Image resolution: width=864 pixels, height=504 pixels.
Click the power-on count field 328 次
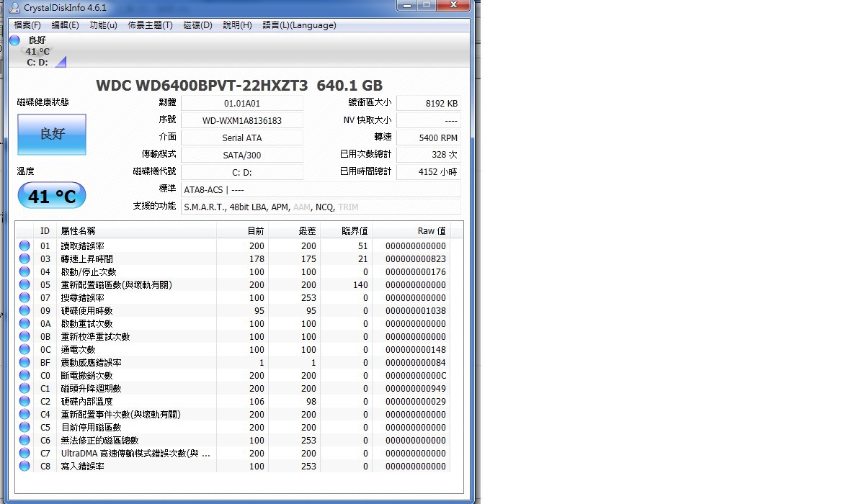coord(429,155)
